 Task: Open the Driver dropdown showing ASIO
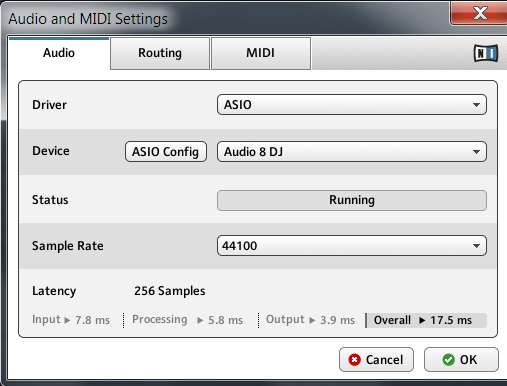352,105
